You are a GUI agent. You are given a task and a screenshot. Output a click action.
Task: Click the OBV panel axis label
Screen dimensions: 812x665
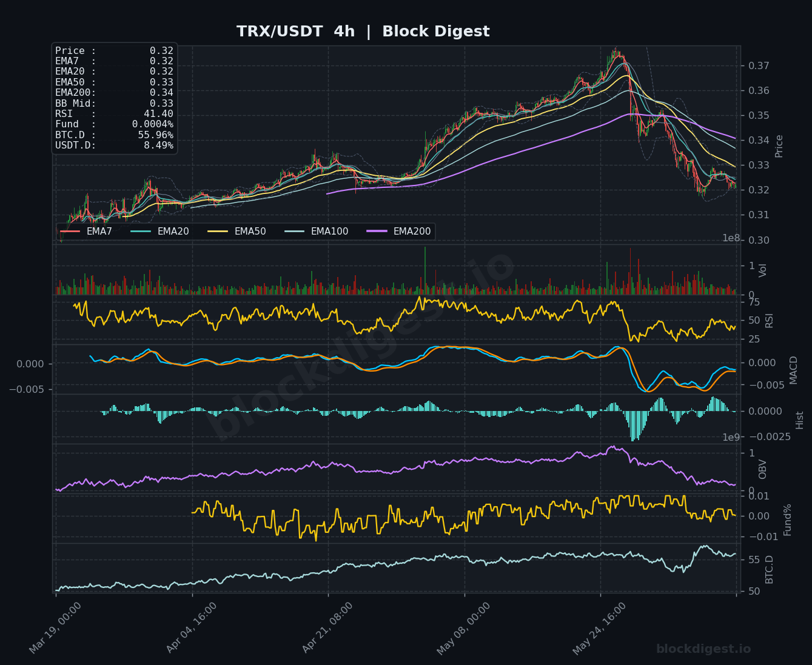point(763,469)
